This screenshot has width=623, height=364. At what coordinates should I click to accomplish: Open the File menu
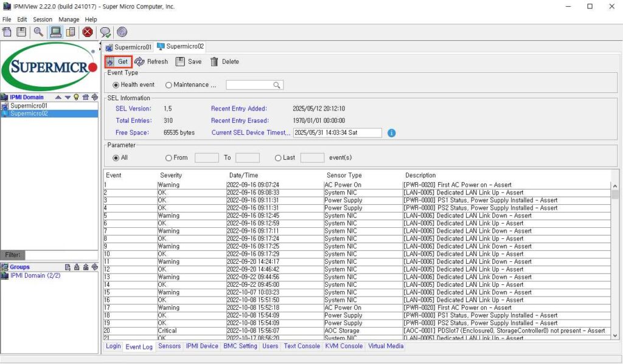click(7, 19)
